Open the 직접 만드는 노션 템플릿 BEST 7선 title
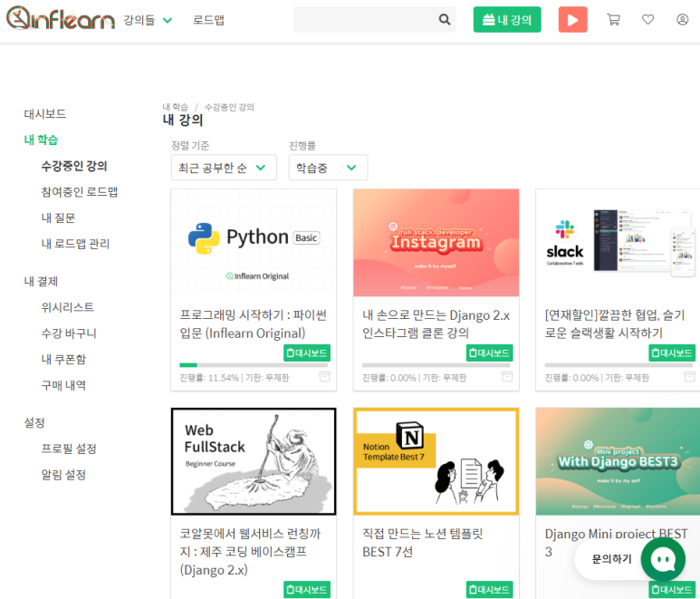Viewport: 700px width, 599px height. [422, 543]
